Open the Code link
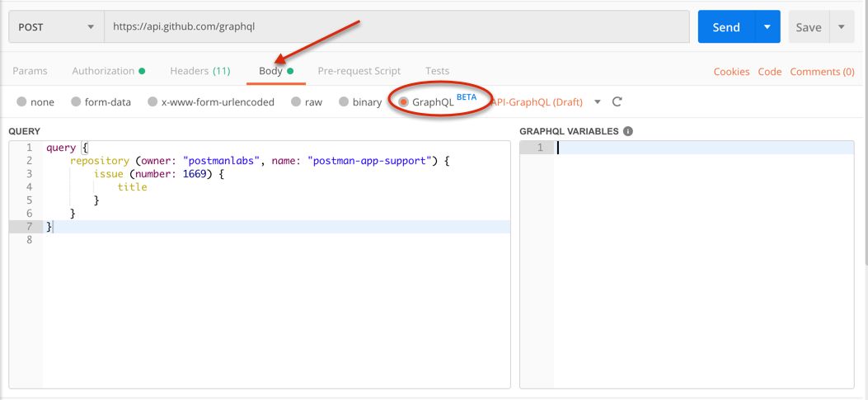 coord(769,72)
